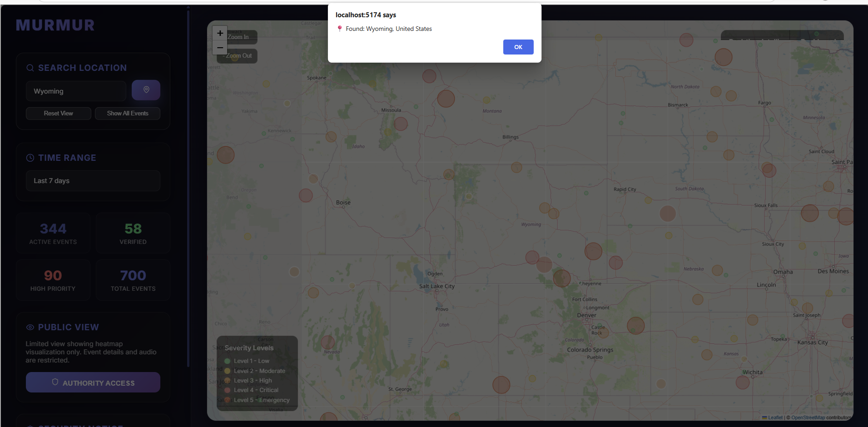This screenshot has width=868, height=427.
Task: Click the Level 2 - Moderate yellow legend dot
Action: click(x=227, y=371)
